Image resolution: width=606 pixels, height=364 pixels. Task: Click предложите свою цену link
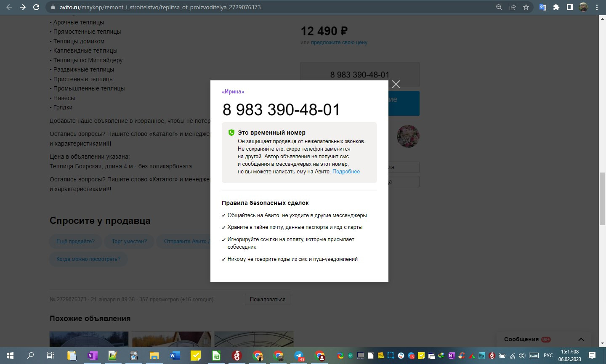[x=339, y=43]
